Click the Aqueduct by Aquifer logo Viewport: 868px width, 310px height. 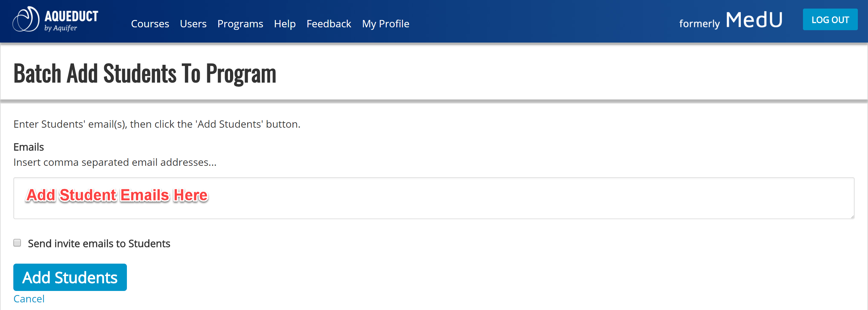56,20
